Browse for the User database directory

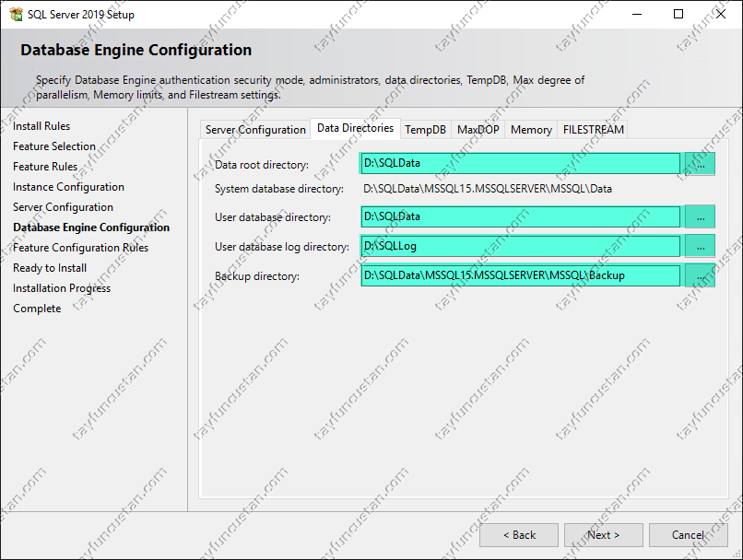tap(700, 216)
